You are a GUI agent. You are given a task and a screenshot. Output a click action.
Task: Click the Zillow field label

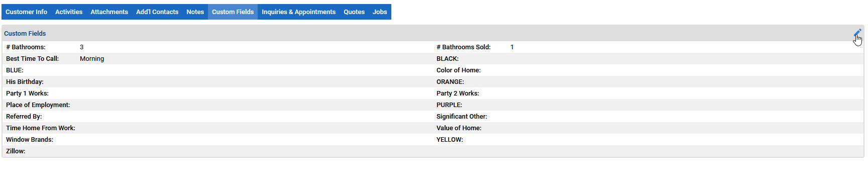point(16,151)
